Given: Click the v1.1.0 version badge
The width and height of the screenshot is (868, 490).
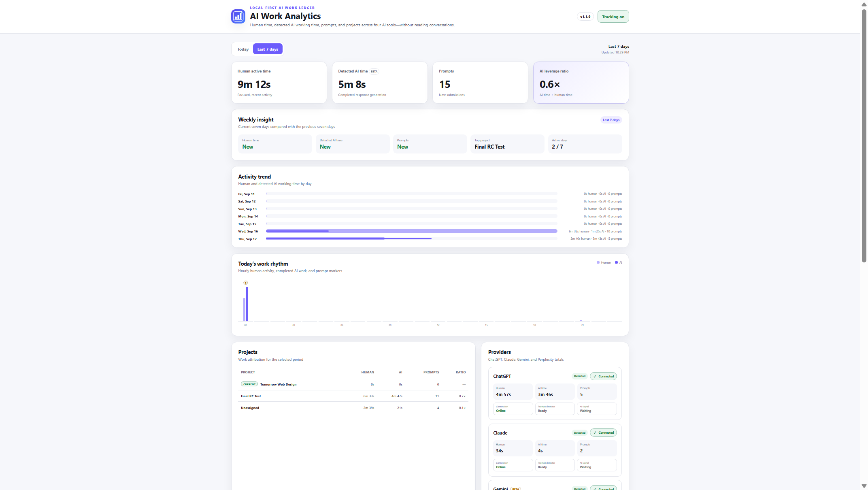Looking at the screenshot, I should click(585, 17).
